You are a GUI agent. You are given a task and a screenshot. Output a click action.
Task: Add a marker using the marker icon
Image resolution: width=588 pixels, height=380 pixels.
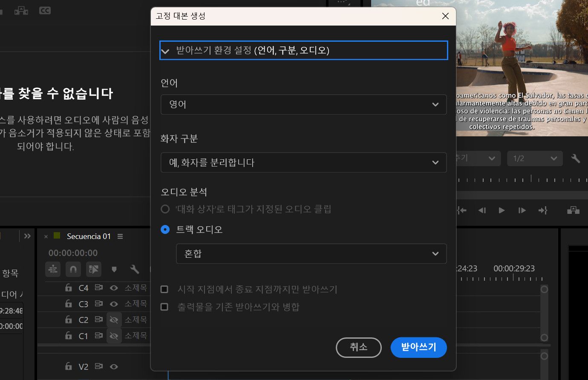pos(114,269)
